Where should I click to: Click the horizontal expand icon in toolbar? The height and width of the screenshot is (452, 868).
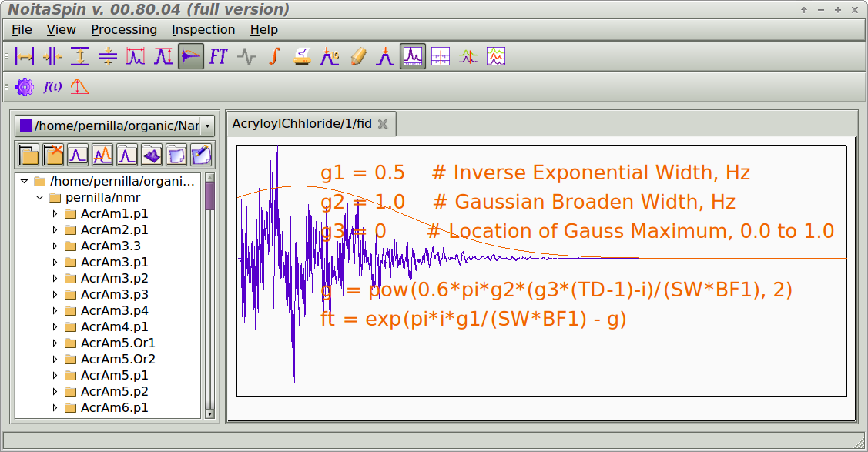click(25, 56)
